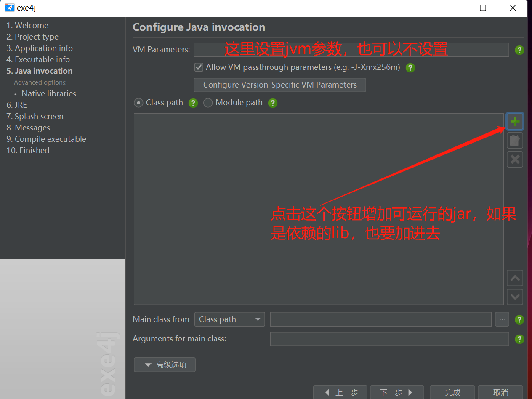Minimize the exe4j window
This screenshot has height=399, width=532.
coord(454,8)
